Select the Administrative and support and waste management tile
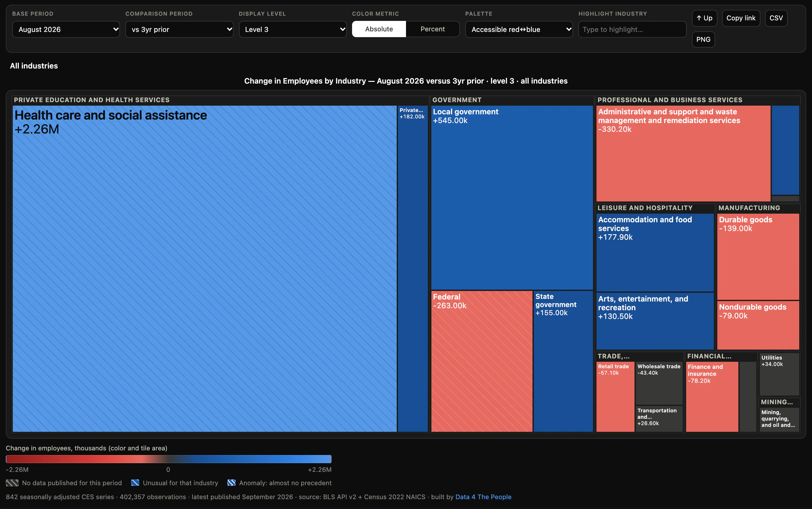Viewport: 812px width, 509px height. tap(683, 154)
